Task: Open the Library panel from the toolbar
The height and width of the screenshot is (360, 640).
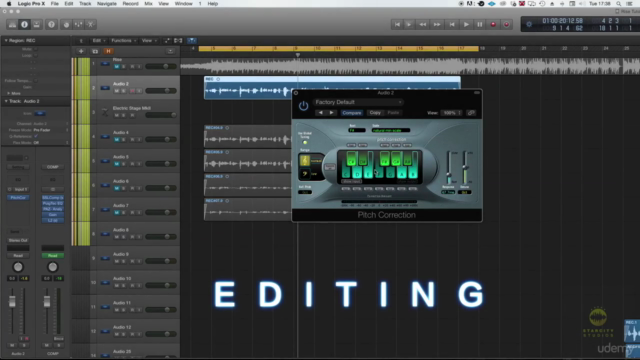Action: 12,24
